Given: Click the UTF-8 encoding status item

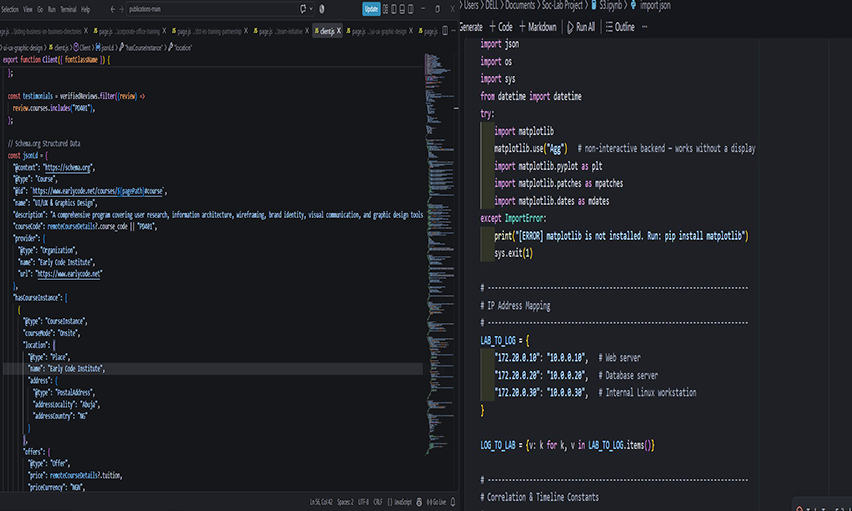Looking at the screenshot, I should pyautogui.click(x=363, y=502).
